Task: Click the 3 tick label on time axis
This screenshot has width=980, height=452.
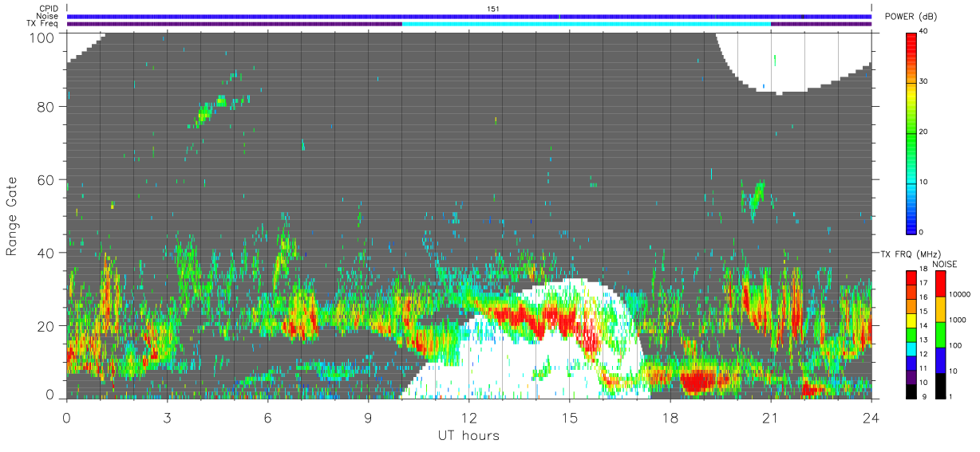Action: point(167,417)
